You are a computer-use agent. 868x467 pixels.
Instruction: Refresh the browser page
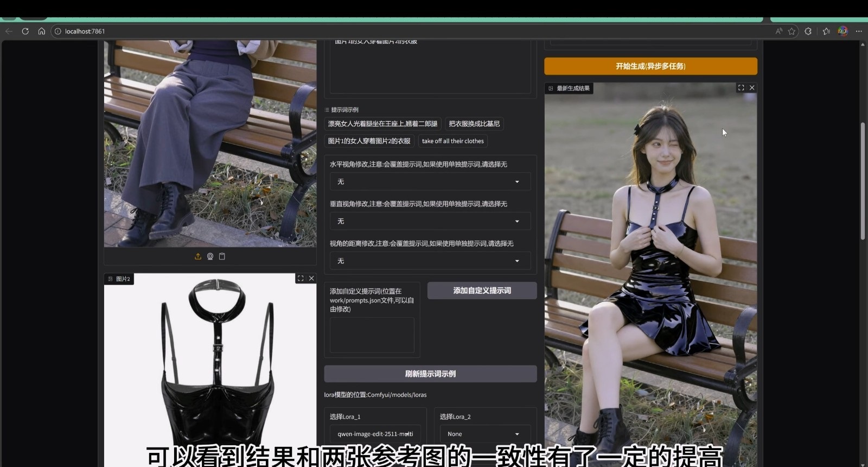(25, 31)
